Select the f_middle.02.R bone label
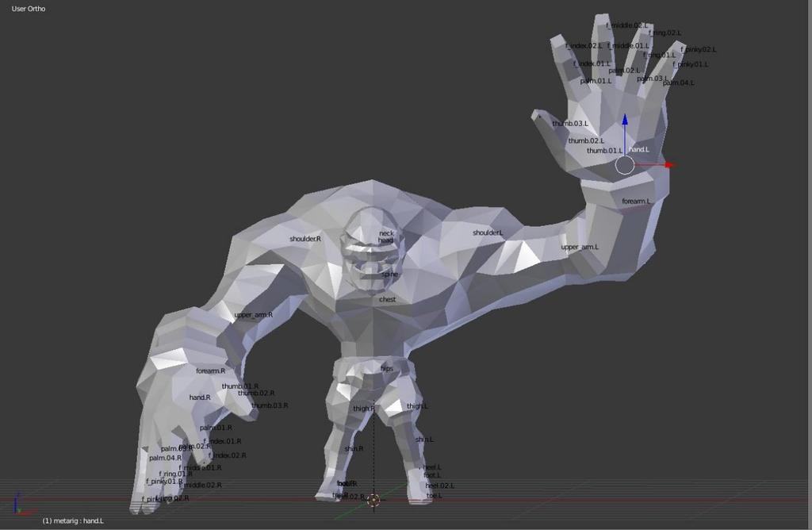This screenshot has height=530, width=812. pos(201,486)
